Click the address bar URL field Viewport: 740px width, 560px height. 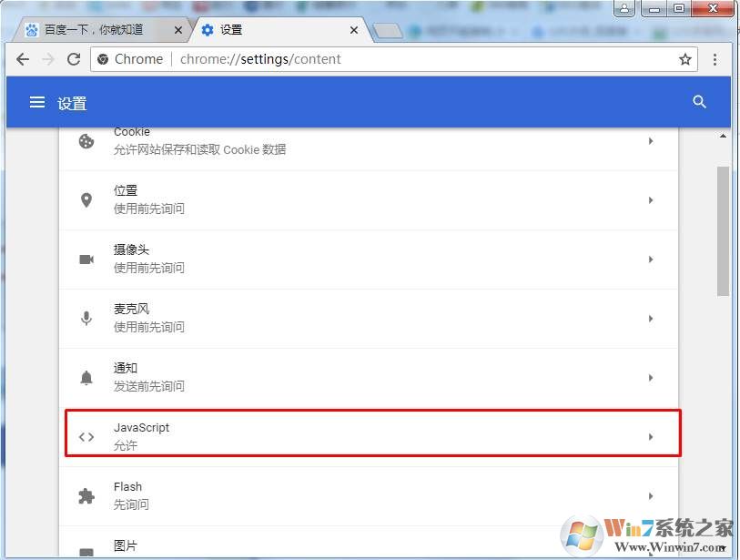point(410,59)
